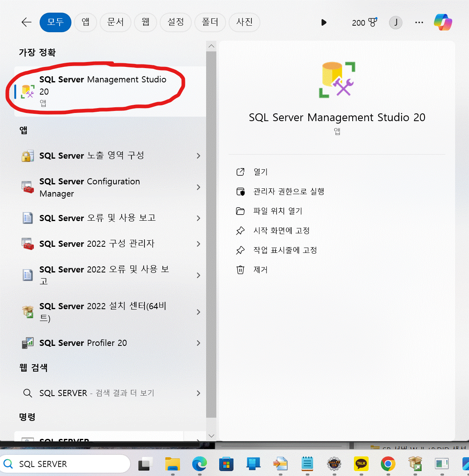Open the SQL Server 2022 구성 관리자 result text

pos(97,244)
